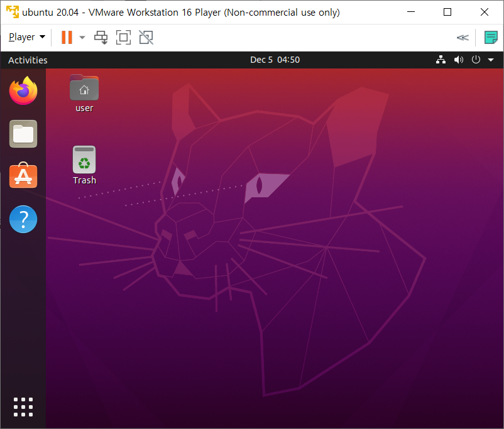The width and height of the screenshot is (504, 429).
Task: Minimize the VMware Player window
Action: 411,12
